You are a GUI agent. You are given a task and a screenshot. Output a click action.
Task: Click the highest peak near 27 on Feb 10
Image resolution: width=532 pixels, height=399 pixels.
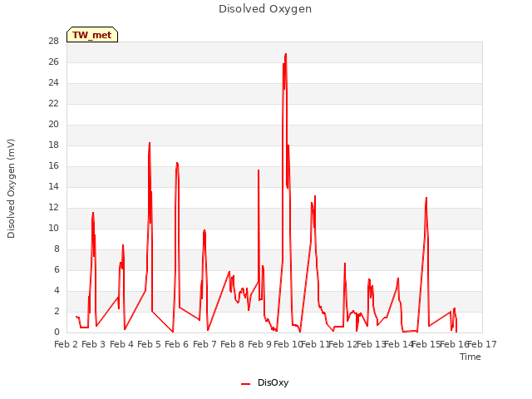click(286, 54)
